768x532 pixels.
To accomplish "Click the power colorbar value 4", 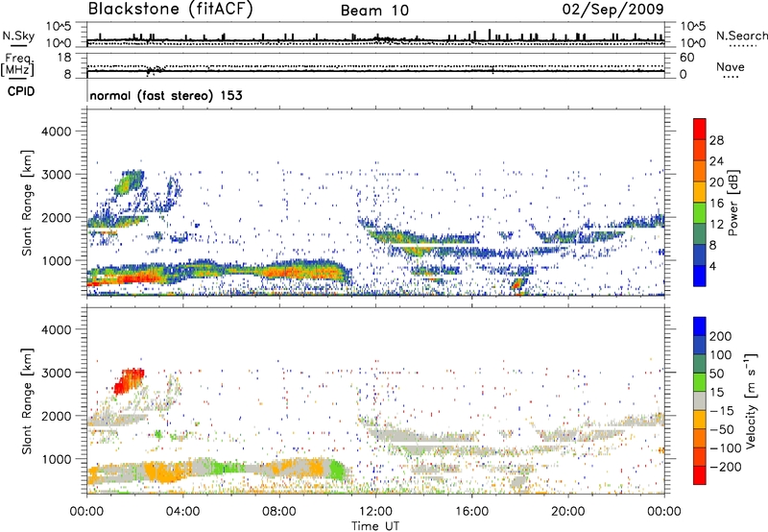I will point(713,266).
